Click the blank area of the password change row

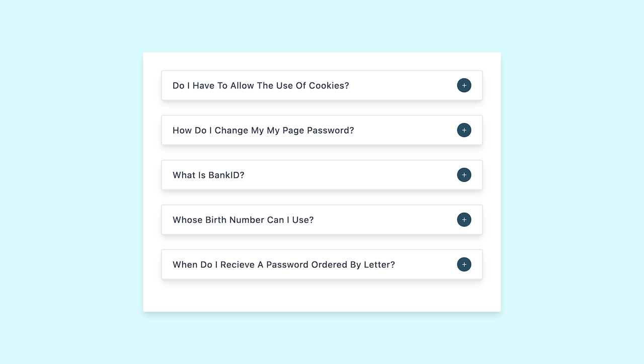[405, 130]
